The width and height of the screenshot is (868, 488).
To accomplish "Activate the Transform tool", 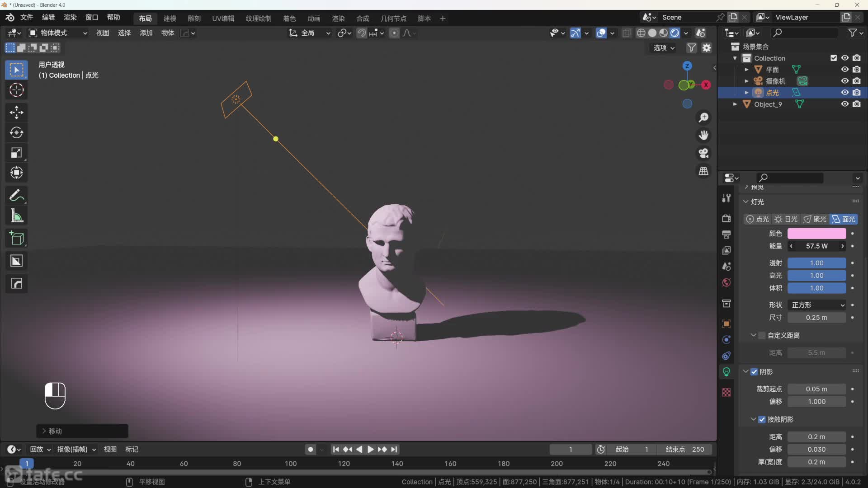I will point(17,173).
